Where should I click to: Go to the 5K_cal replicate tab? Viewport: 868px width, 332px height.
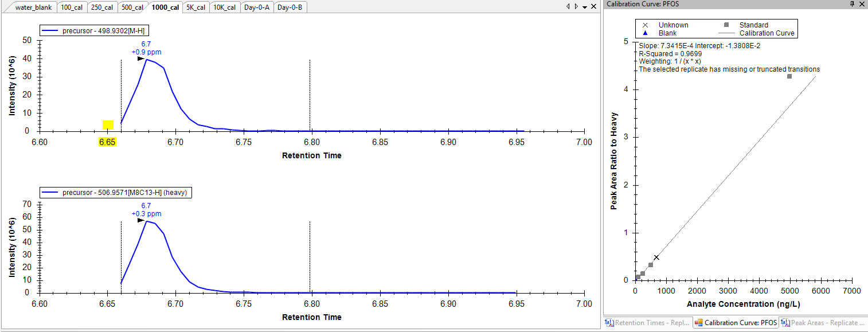click(x=196, y=7)
